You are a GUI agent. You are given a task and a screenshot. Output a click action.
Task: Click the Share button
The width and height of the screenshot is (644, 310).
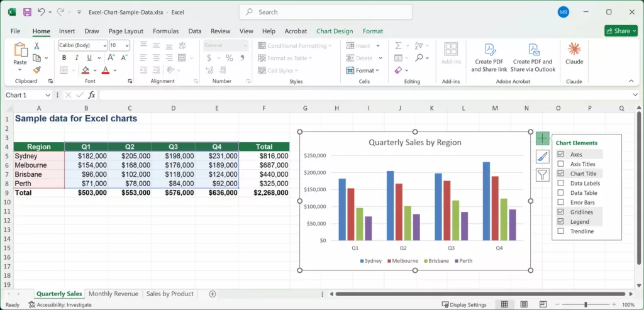coord(621,31)
